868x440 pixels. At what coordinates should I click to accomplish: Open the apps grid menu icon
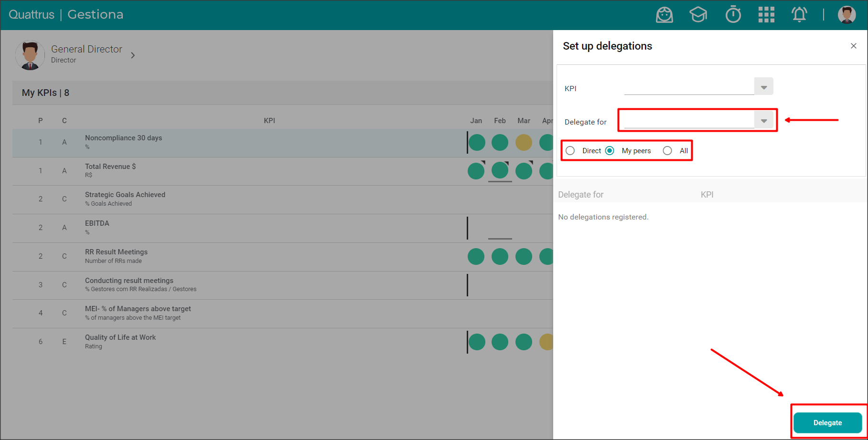766,15
